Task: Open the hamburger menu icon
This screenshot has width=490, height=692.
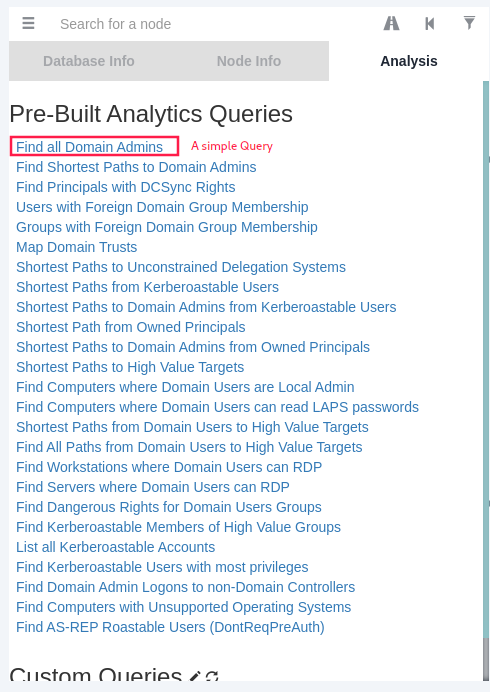Action: [x=28, y=23]
